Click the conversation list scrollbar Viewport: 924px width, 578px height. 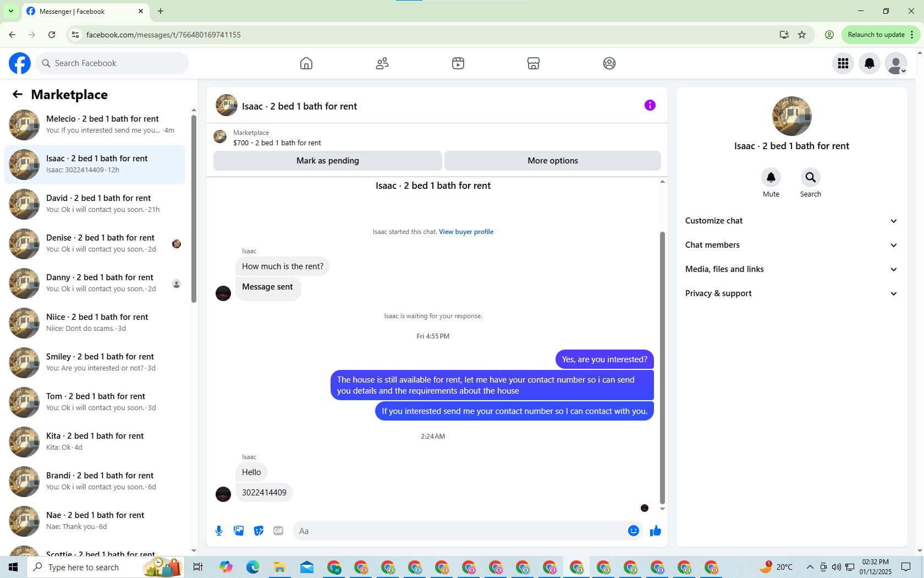pyautogui.click(x=194, y=209)
